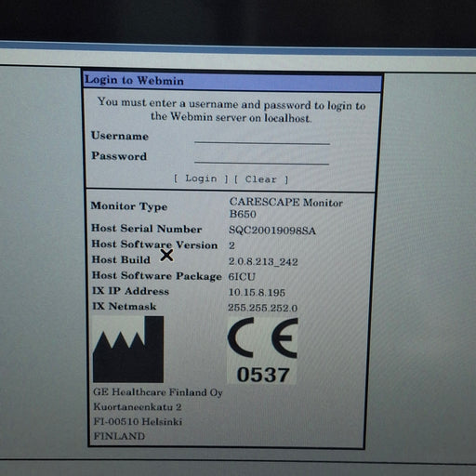Select the 'Kuortaneenkatu 2' address line

pos(138,407)
